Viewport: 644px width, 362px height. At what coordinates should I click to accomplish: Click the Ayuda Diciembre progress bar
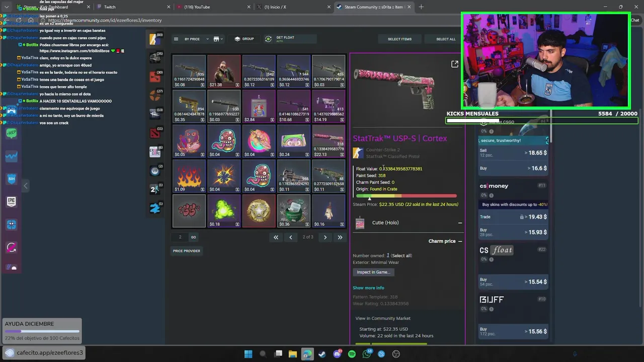point(42,331)
